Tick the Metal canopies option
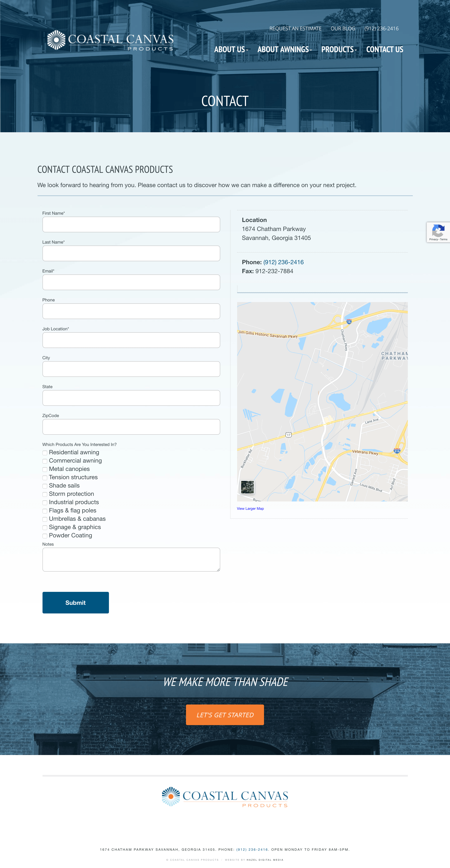 tap(45, 469)
